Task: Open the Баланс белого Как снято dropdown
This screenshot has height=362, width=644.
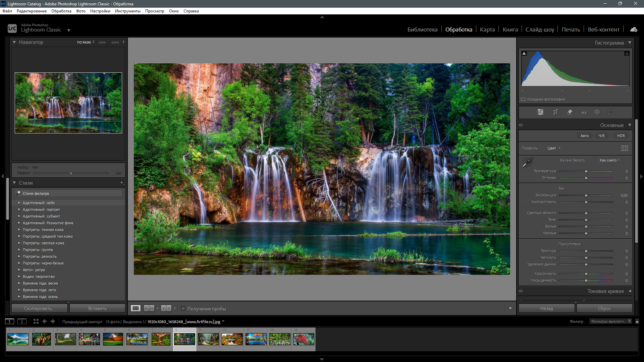Action: pyautogui.click(x=609, y=160)
